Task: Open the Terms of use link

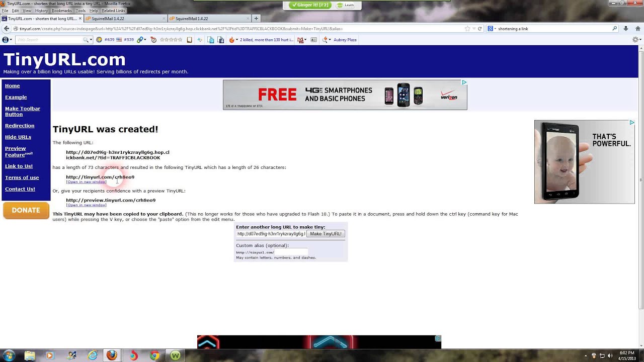Action: click(x=22, y=177)
